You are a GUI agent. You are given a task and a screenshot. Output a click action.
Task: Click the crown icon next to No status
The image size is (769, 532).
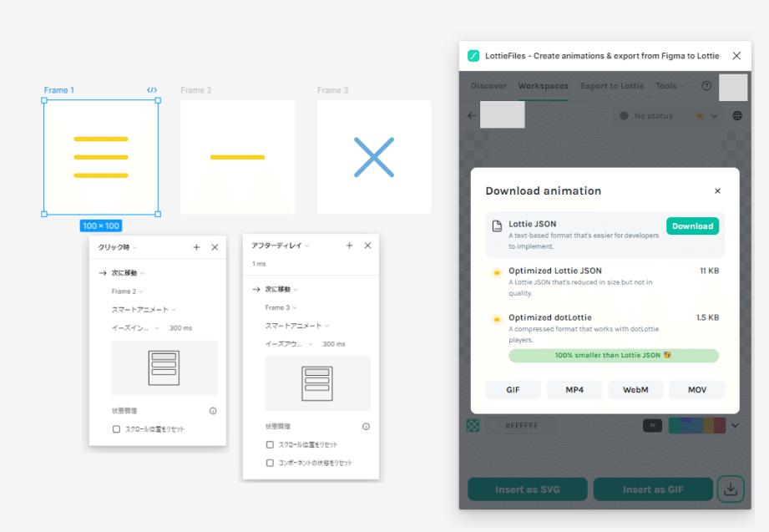pyautogui.click(x=700, y=116)
